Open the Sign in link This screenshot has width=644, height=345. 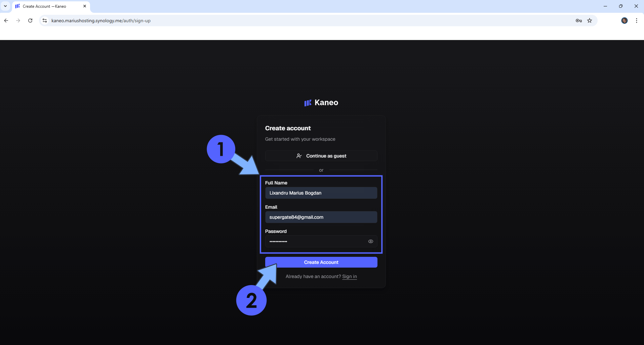(349, 276)
